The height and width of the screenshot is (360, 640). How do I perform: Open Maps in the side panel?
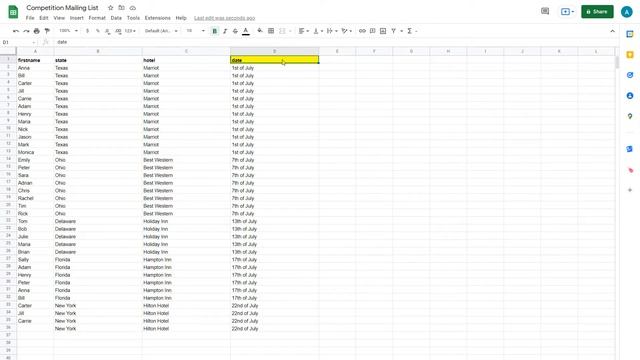[630, 116]
